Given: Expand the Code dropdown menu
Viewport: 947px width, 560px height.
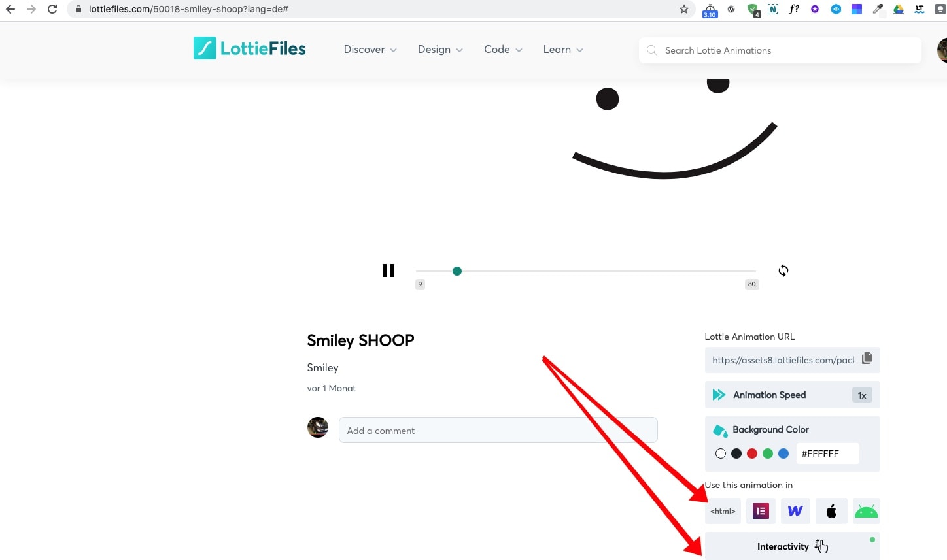Looking at the screenshot, I should (503, 50).
